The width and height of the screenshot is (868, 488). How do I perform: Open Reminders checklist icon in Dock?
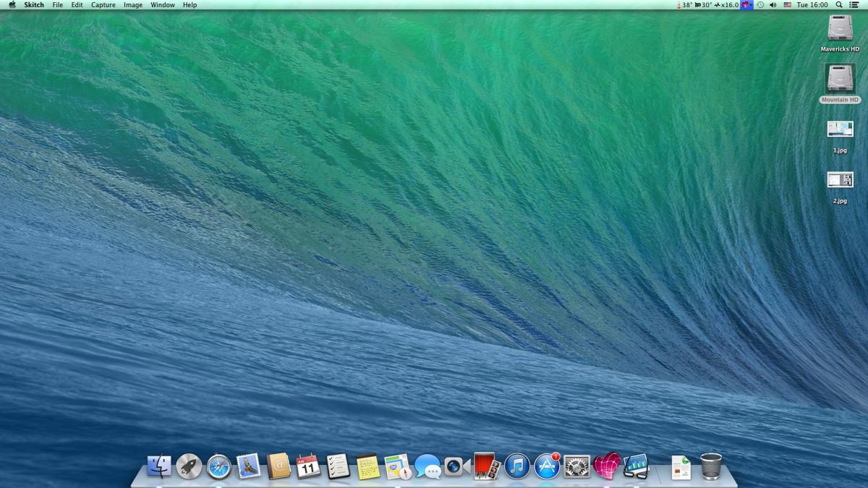click(x=339, y=466)
